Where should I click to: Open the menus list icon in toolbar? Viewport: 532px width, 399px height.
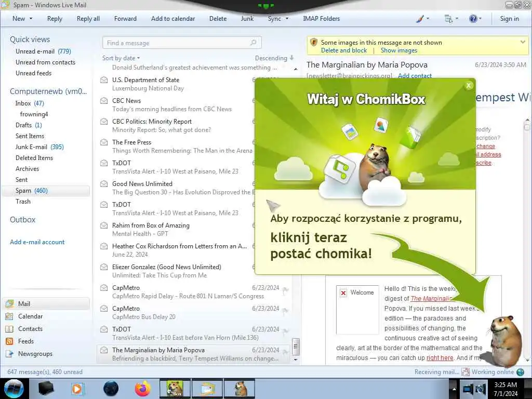coord(448,19)
